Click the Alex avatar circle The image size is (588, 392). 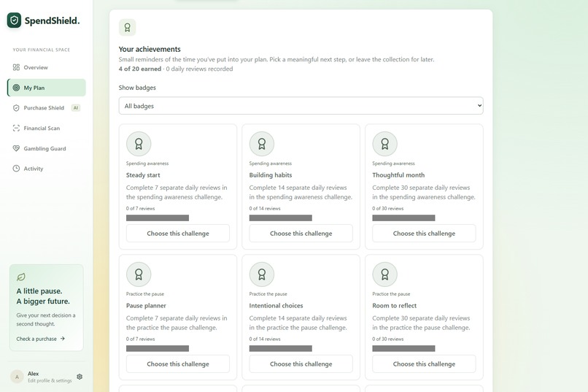(17, 377)
